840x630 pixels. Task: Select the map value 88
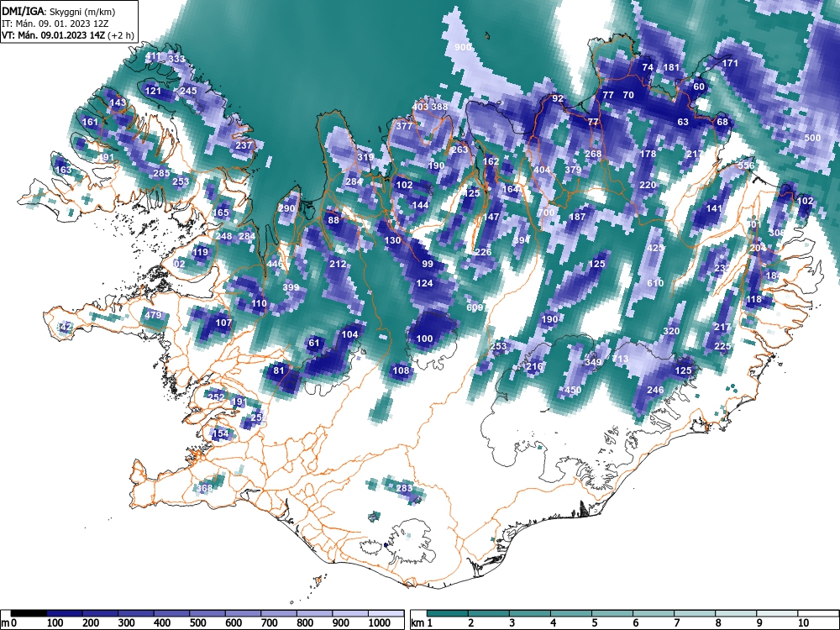333,220
